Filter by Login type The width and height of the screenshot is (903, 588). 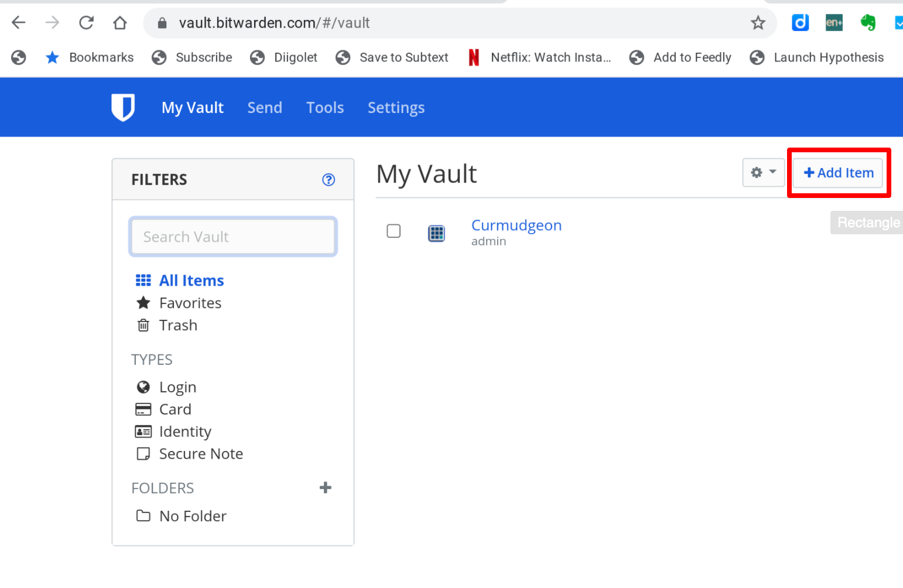click(166, 387)
